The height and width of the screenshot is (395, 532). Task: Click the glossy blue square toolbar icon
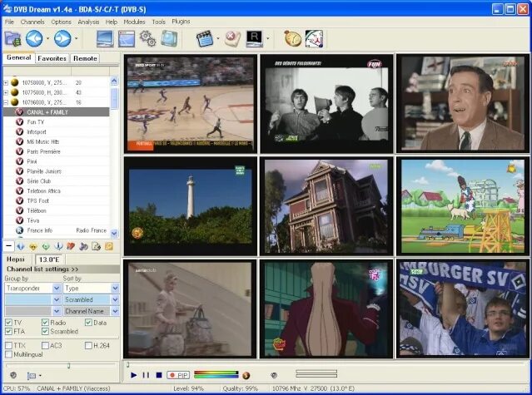[169, 38]
